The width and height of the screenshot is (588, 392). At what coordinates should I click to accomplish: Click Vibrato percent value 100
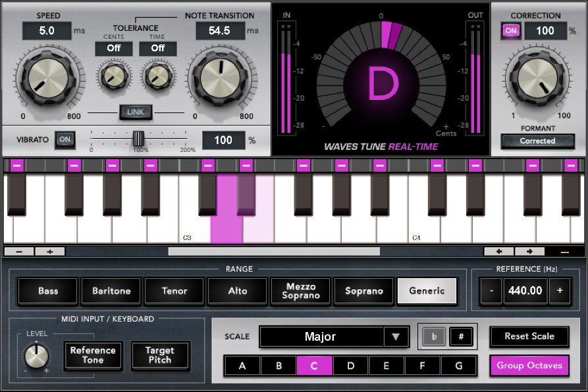point(223,140)
